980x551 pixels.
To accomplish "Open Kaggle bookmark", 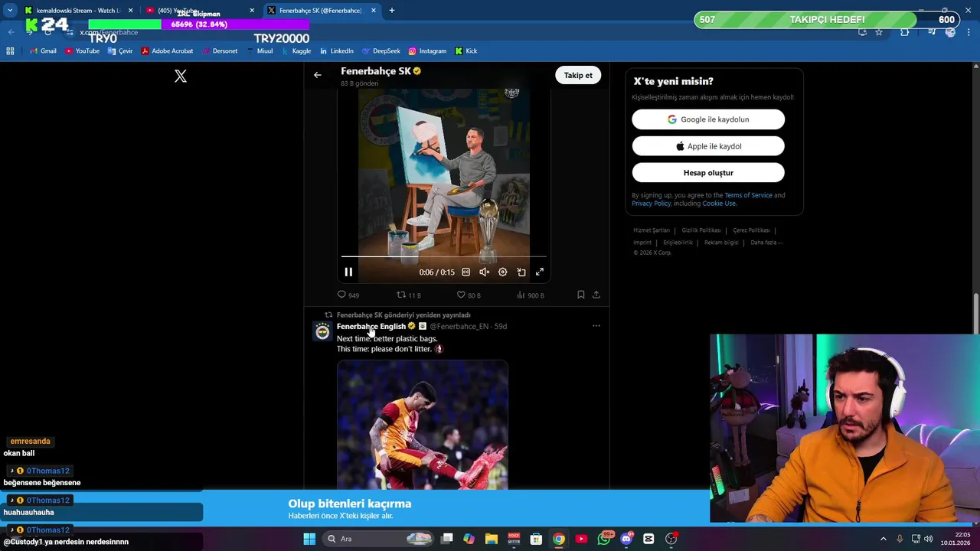I will point(296,51).
